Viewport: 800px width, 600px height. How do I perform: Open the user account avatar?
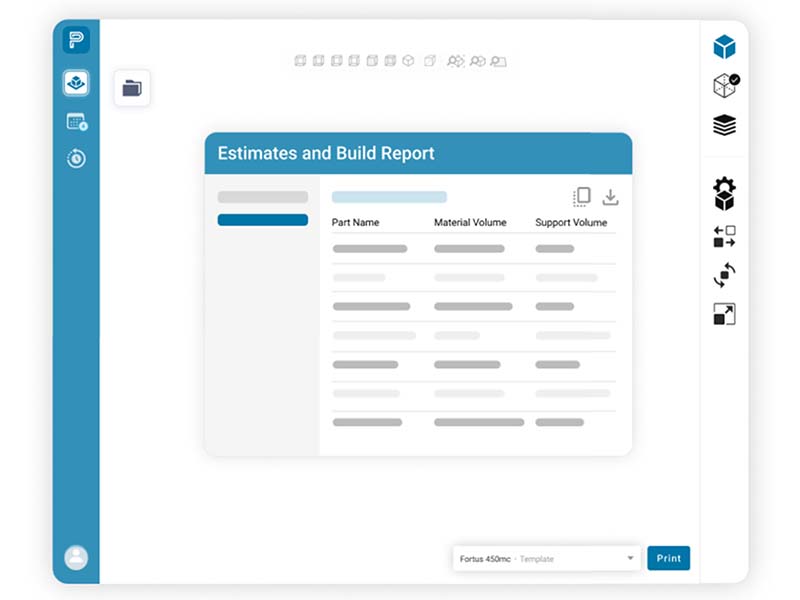tap(76, 557)
